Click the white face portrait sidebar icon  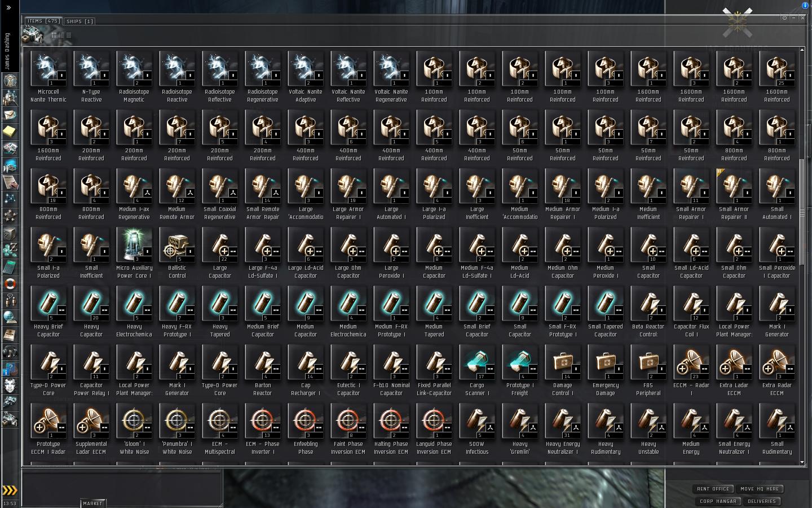click(10, 386)
